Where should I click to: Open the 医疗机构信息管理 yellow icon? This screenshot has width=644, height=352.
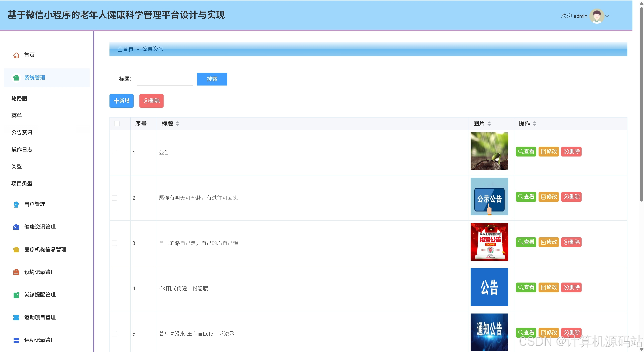click(16, 250)
